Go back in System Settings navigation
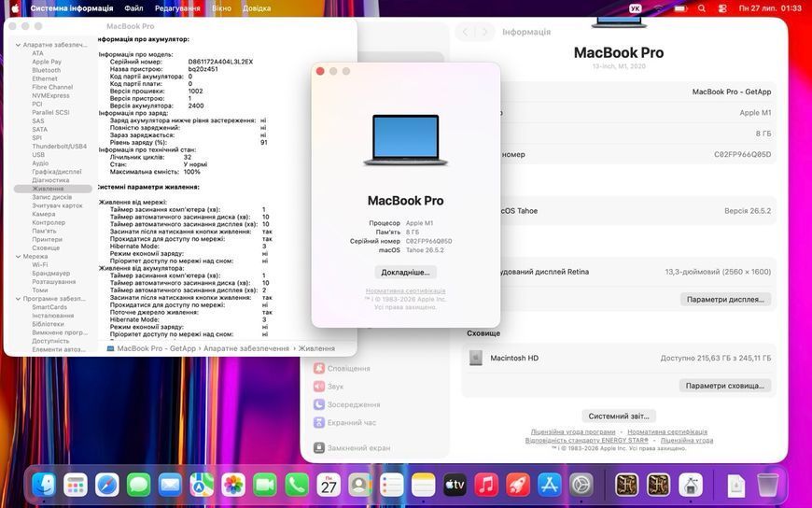The width and height of the screenshot is (812, 508). [x=465, y=32]
